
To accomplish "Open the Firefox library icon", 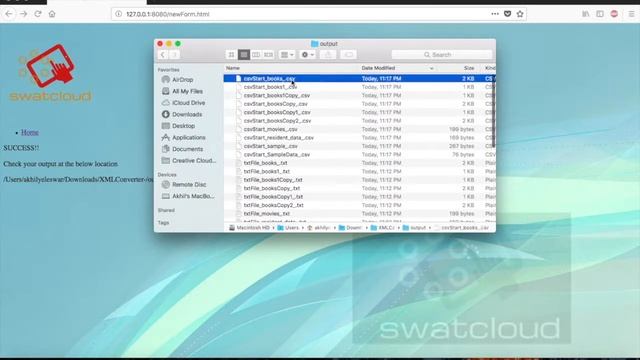I will click(586, 14).
